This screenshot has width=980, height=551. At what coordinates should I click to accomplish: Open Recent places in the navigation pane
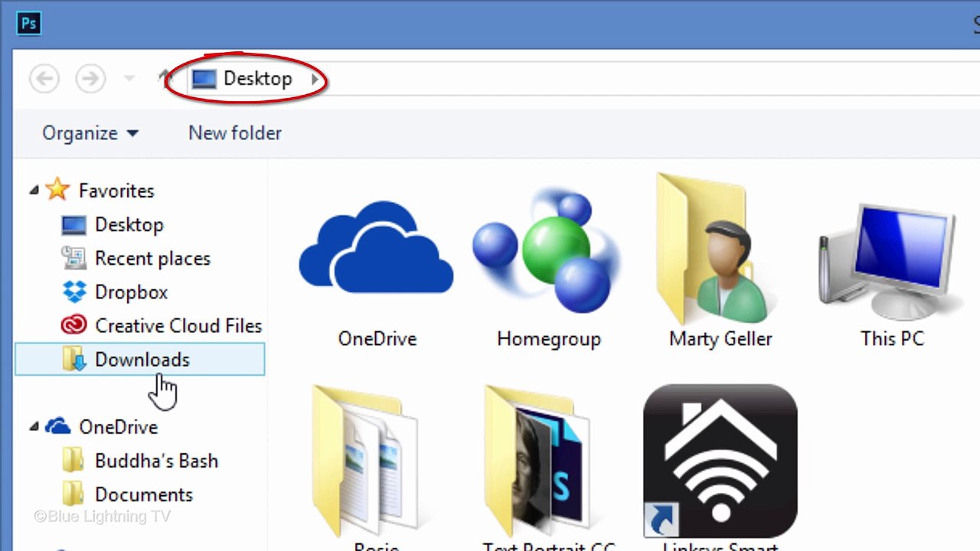(152, 259)
